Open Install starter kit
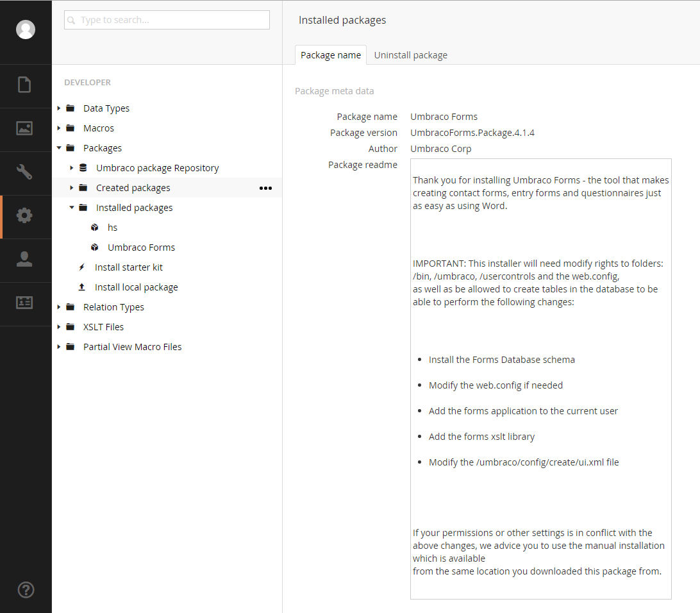This screenshot has height=613, width=700. [x=129, y=267]
